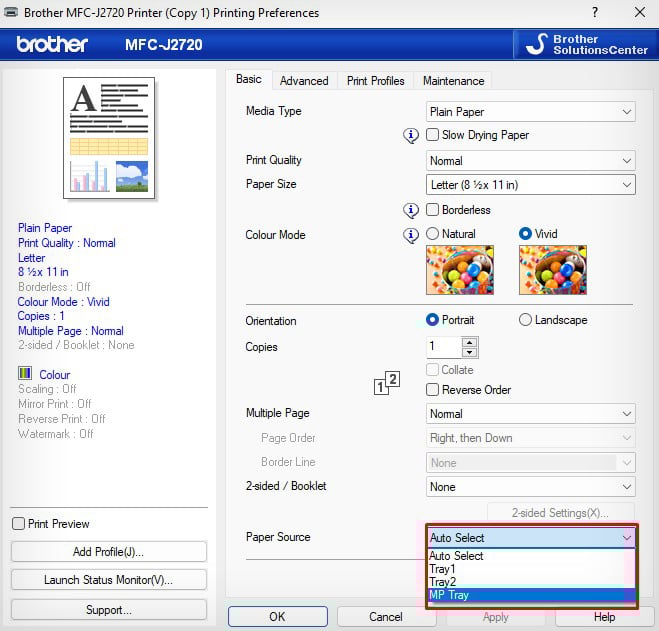Open the Brother Solutions Center link

click(x=586, y=45)
